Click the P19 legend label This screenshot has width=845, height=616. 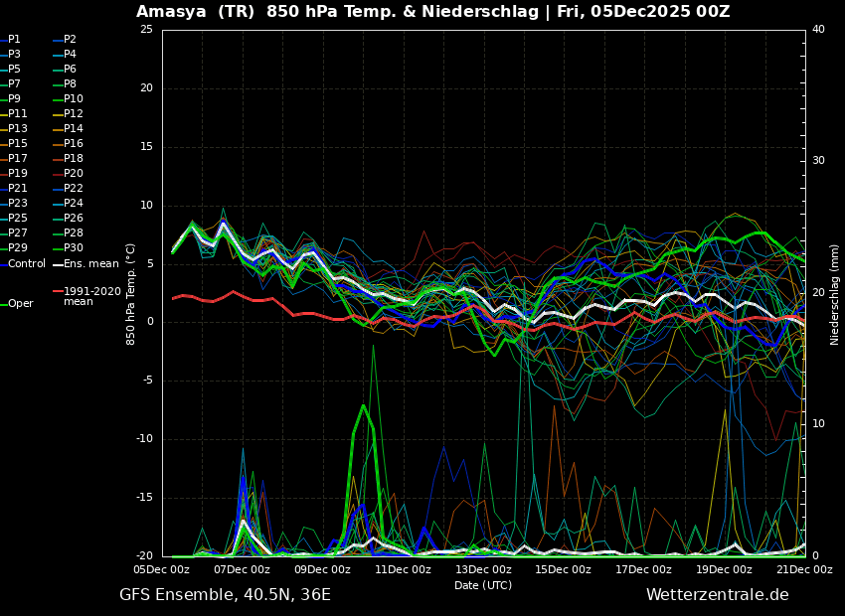[17, 174]
